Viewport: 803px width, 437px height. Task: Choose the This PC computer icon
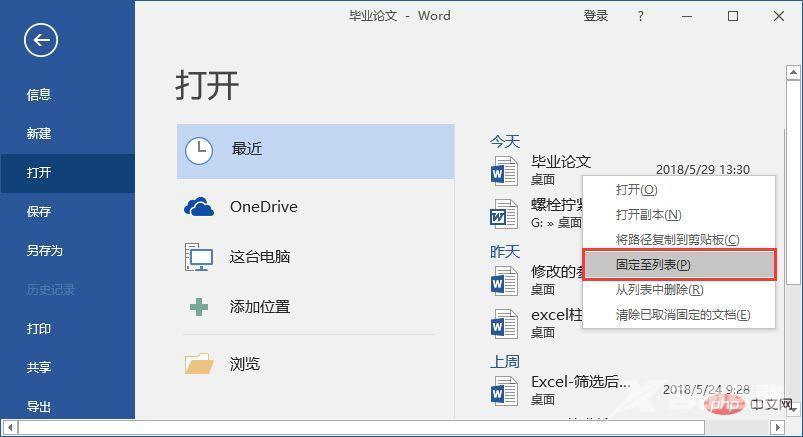pos(199,257)
